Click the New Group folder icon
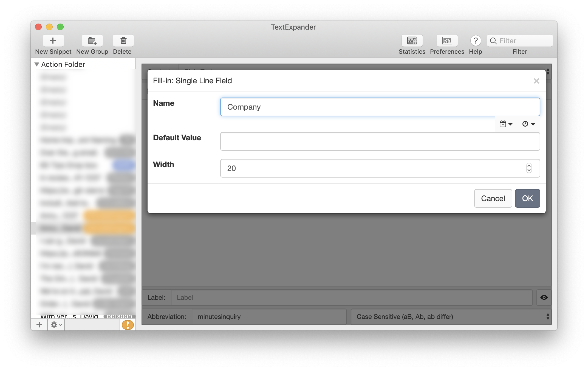 [x=92, y=41]
